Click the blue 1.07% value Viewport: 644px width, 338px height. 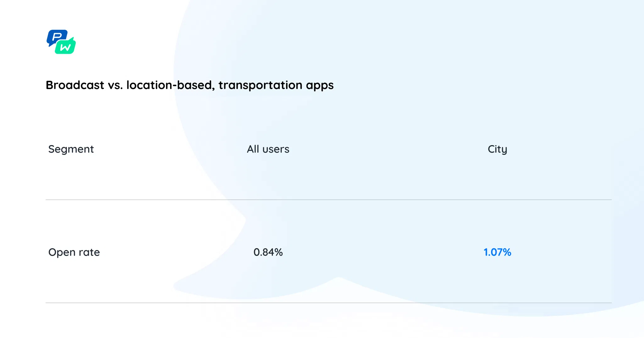[x=497, y=252]
